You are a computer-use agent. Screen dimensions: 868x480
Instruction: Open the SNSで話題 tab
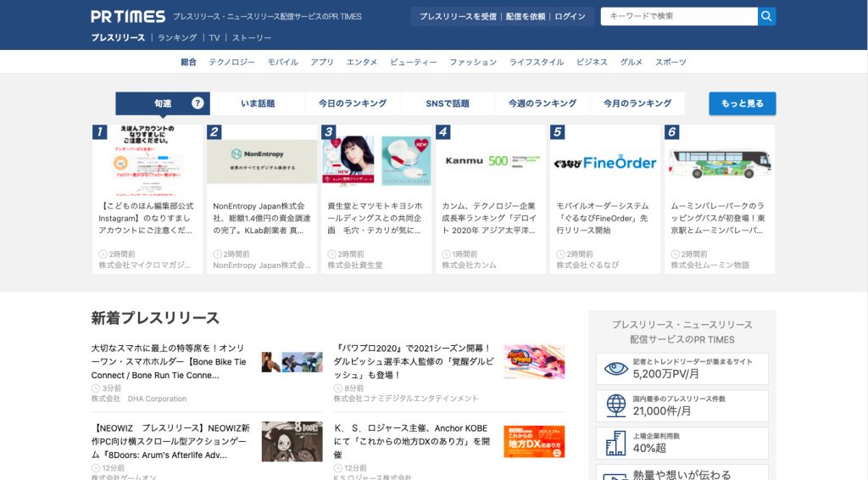pos(448,103)
